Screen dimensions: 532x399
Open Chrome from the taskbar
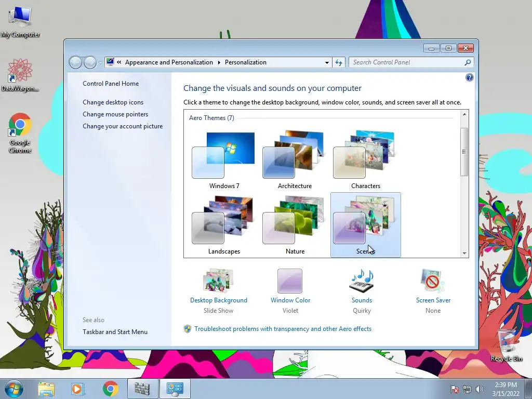pyautogui.click(x=110, y=389)
